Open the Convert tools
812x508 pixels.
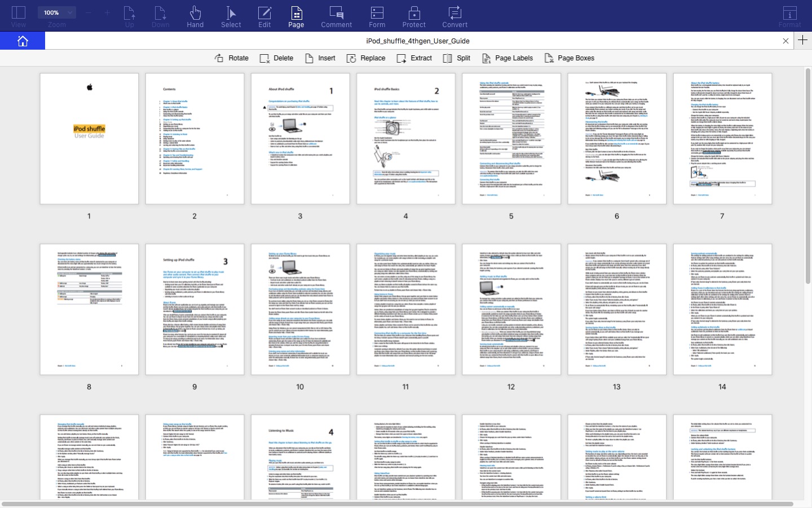[454, 16]
